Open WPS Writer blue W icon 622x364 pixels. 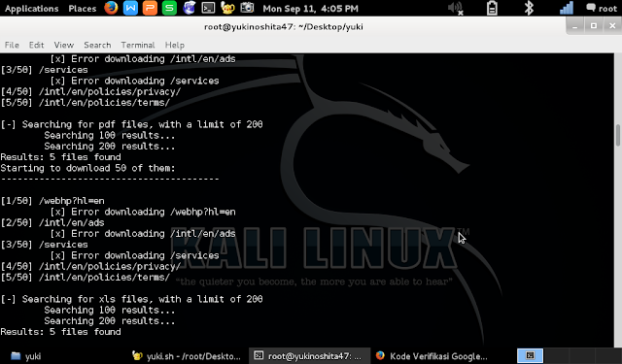[x=130, y=8]
